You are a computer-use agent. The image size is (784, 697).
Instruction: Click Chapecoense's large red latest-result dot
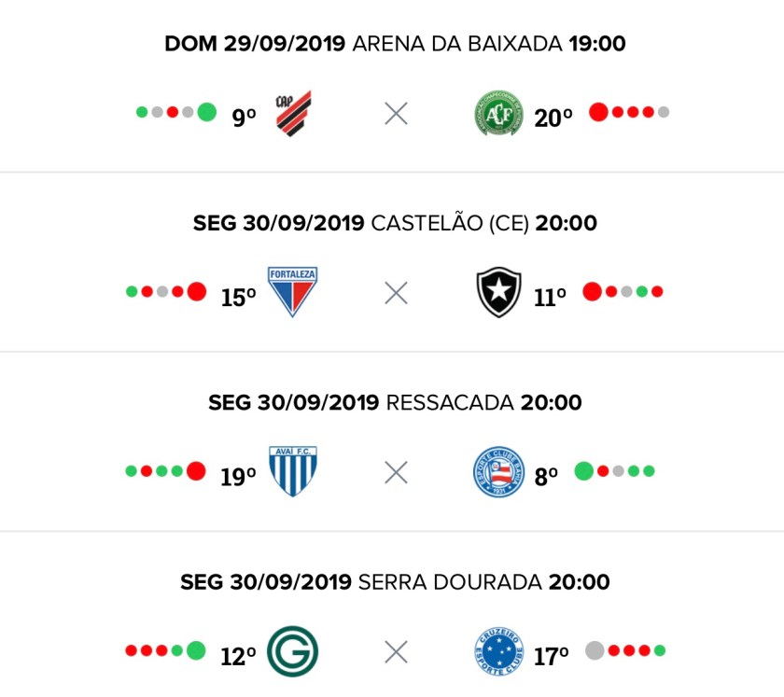(x=599, y=112)
